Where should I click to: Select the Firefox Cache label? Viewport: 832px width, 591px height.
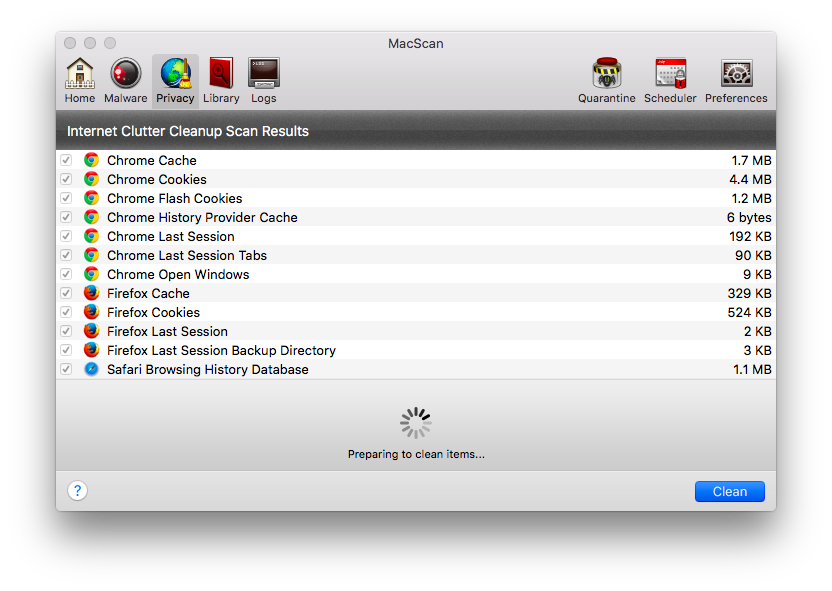pyautogui.click(x=148, y=293)
